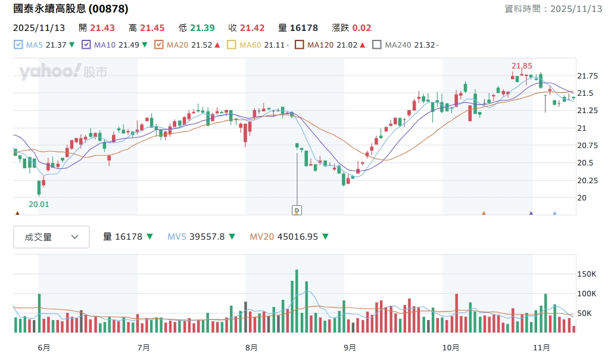The height and width of the screenshot is (364, 611).
Task: Click the dividend "D" marker on the chart
Action: point(297,209)
